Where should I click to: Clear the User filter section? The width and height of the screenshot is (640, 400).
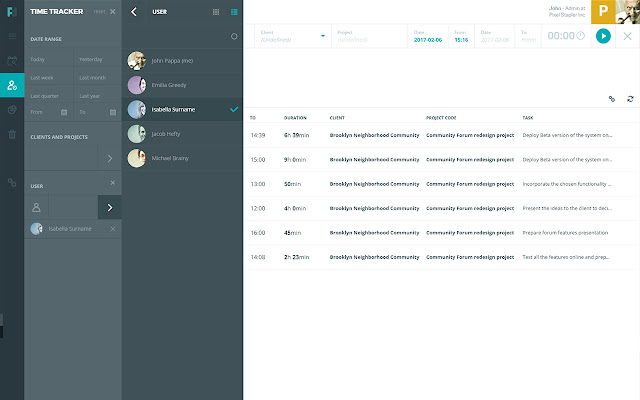pos(113,183)
